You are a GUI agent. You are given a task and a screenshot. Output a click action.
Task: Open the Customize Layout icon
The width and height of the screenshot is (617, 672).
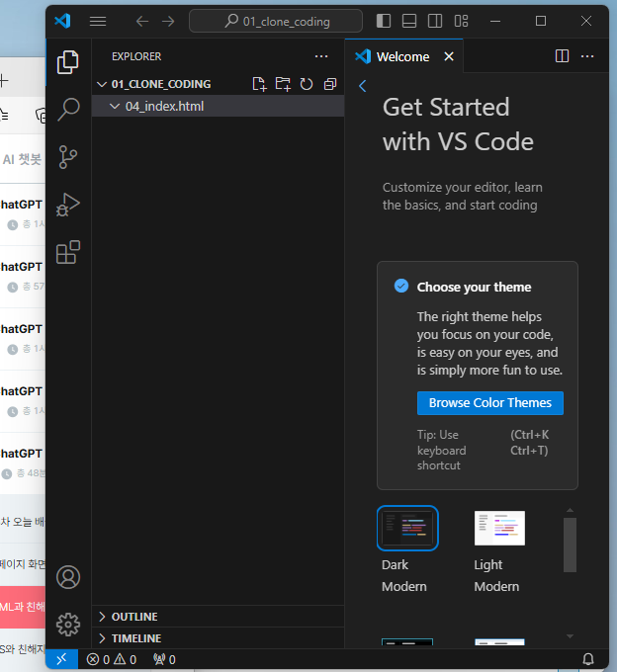[x=461, y=21]
